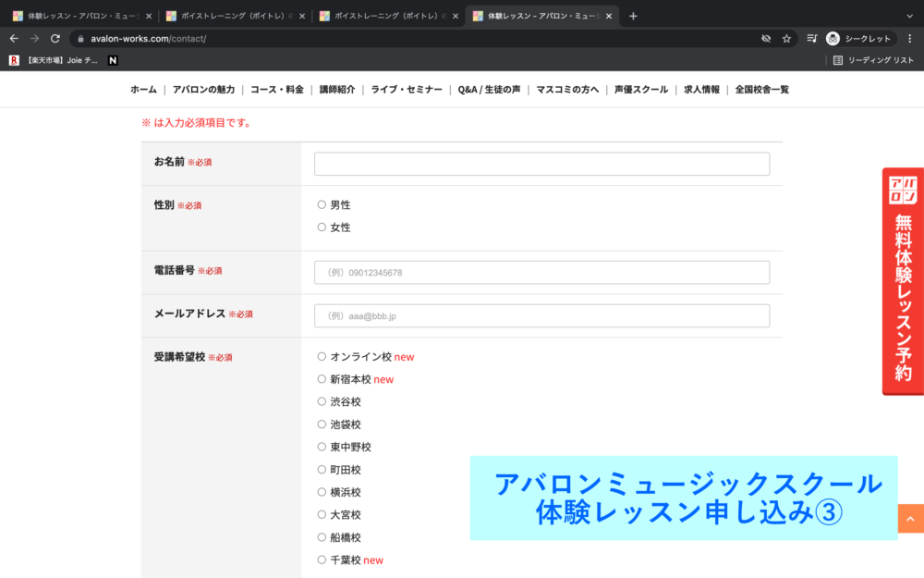
Task: Bookmark this page with the star icon
Action: (x=786, y=38)
